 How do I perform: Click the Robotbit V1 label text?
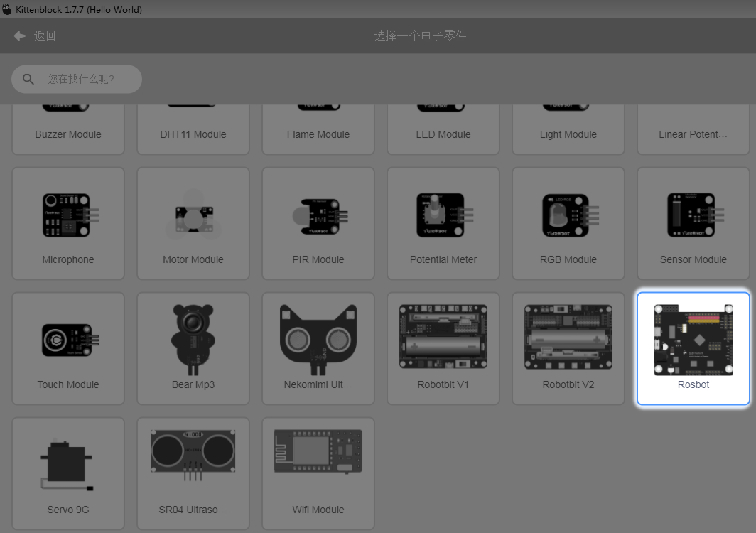[x=443, y=384]
